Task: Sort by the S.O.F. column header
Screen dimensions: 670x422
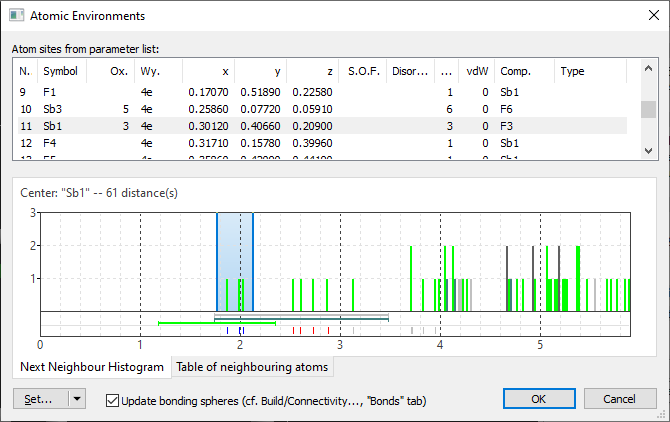Action: tap(364, 72)
